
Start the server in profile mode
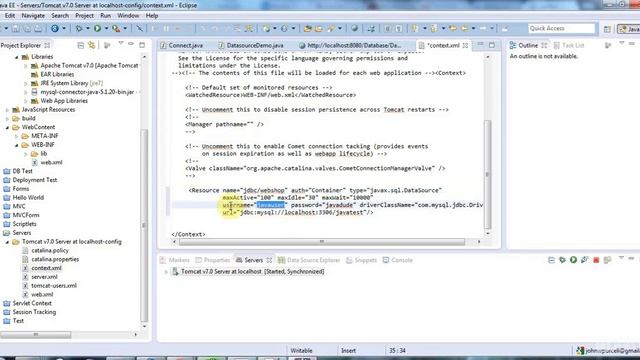(584, 260)
